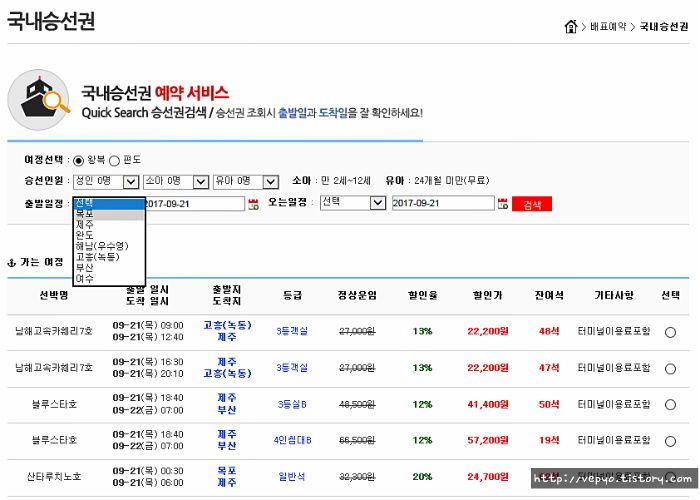Open the 유아 0명 infant count dropdown
The height and width of the screenshot is (500, 700).
tap(246, 181)
